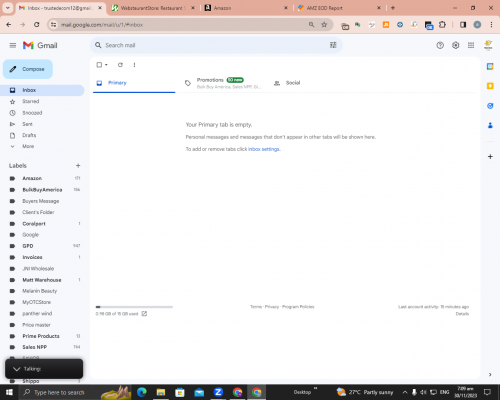
Task: Open the Starred folder
Action: (x=31, y=101)
